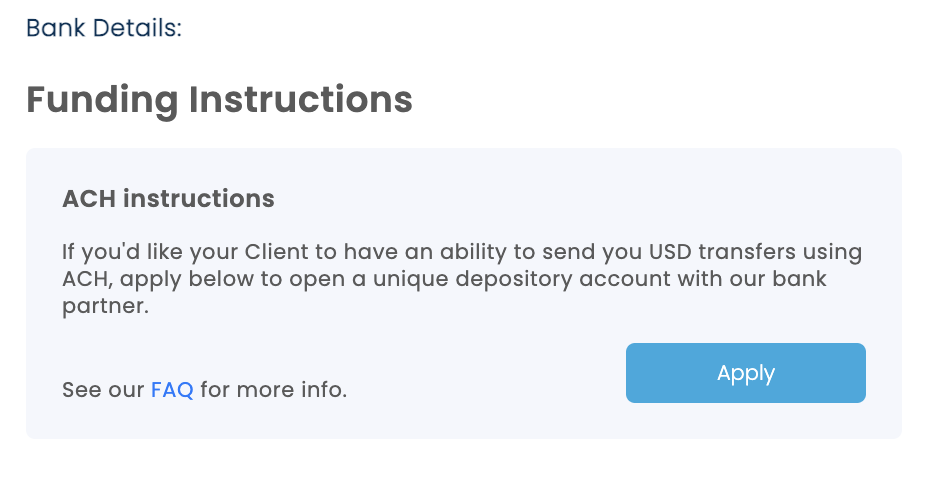
Task: Click the word Funding in the heading
Action: [x=102, y=100]
